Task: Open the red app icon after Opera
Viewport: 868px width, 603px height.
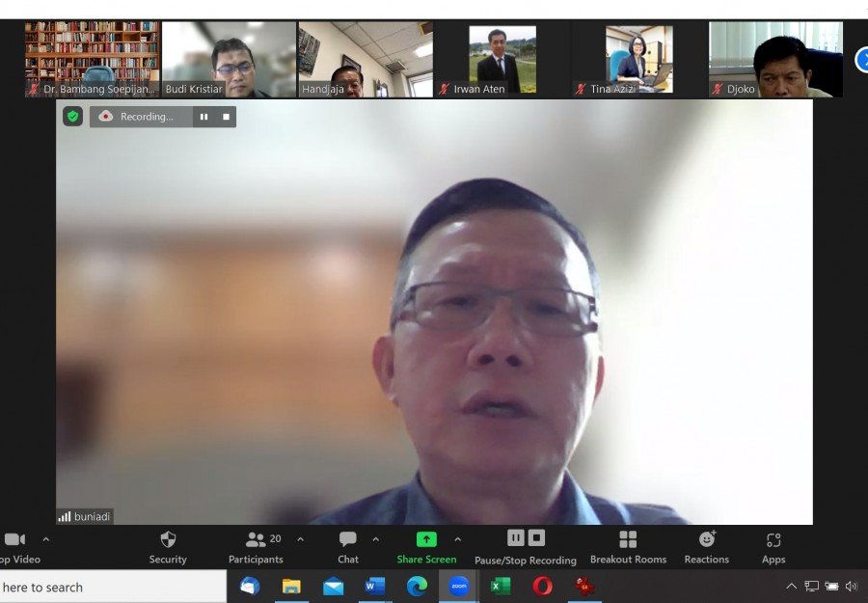Action: pos(584,586)
